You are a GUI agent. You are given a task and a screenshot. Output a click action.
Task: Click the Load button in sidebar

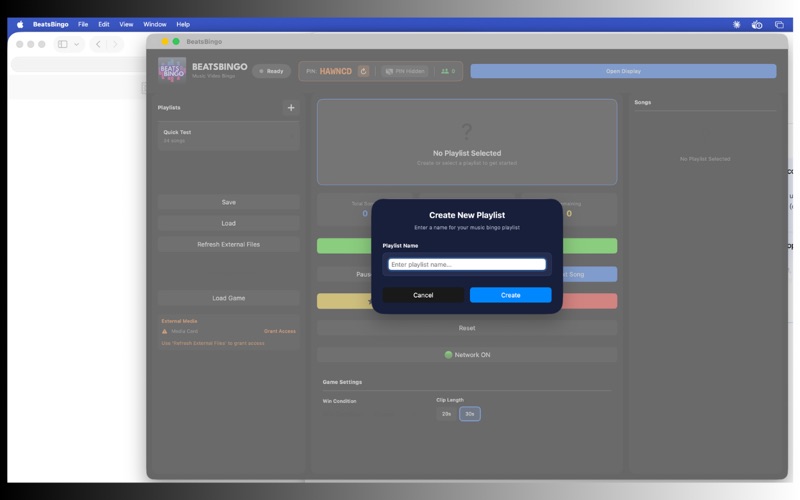[229, 223]
